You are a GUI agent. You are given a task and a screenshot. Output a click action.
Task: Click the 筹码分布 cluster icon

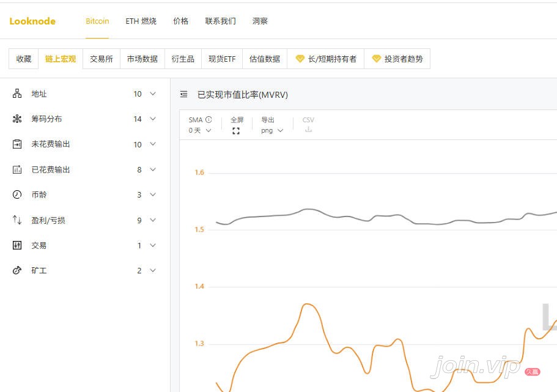coord(17,119)
